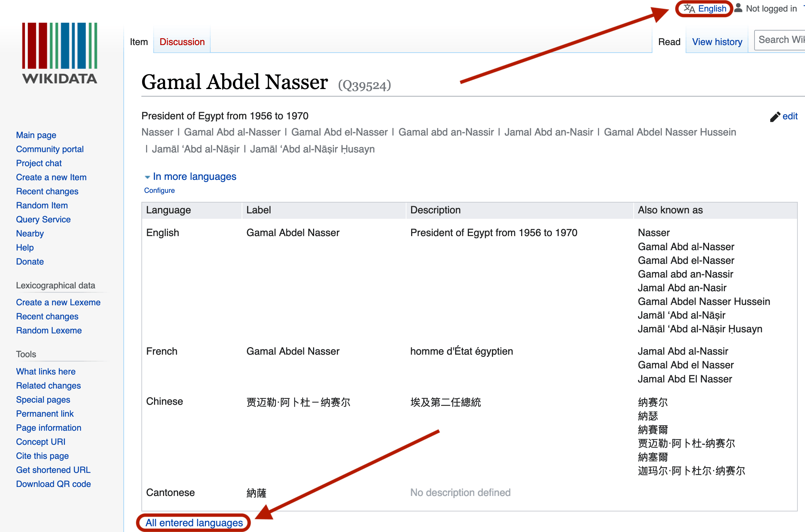
Task: Click the Concept URI link
Action: coord(41,442)
